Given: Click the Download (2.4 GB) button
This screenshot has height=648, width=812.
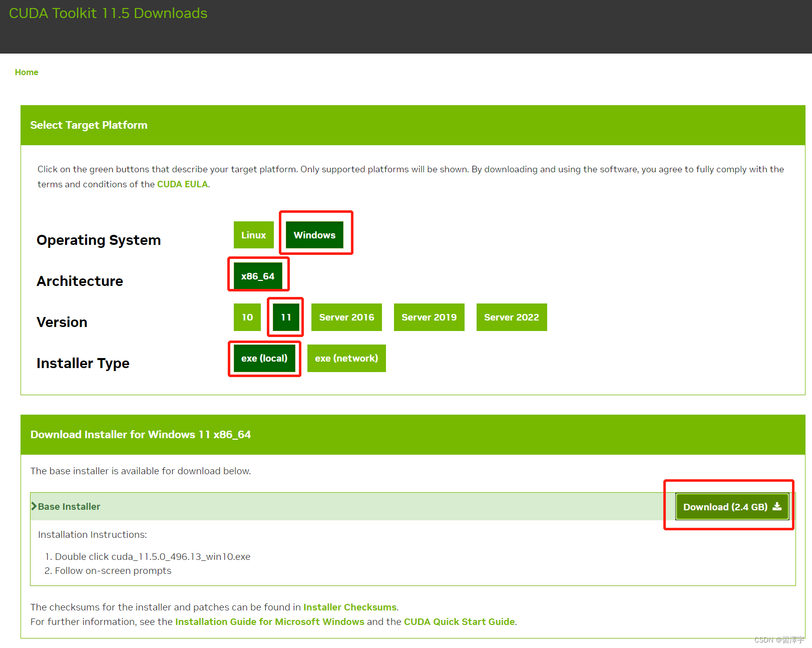Looking at the screenshot, I should (x=732, y=507).
